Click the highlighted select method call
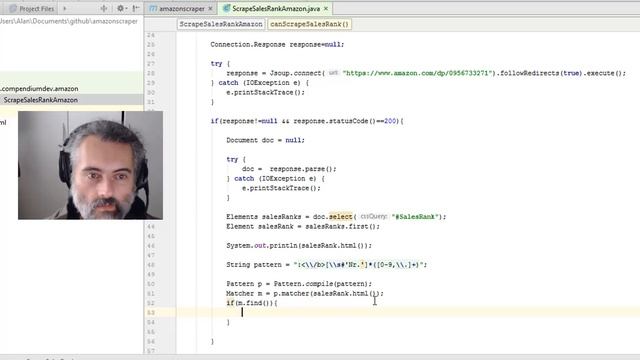640x360 pixels. point(340,216)
